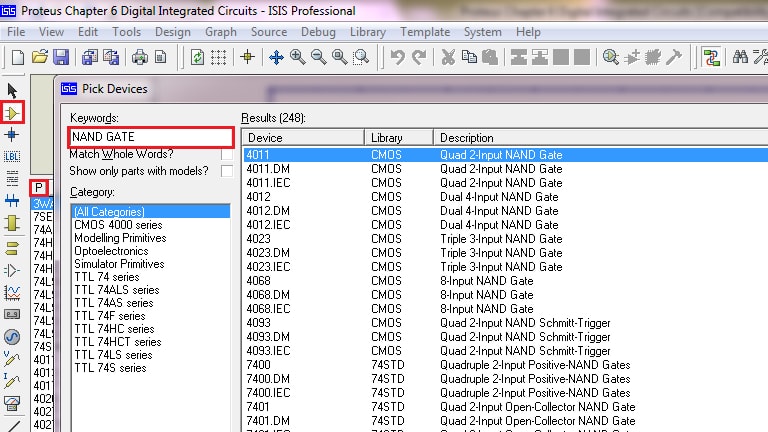Viewport: 768px width, 432px height.
Task: Toggle Show only parts with models
Action: [x=228, y=171]
